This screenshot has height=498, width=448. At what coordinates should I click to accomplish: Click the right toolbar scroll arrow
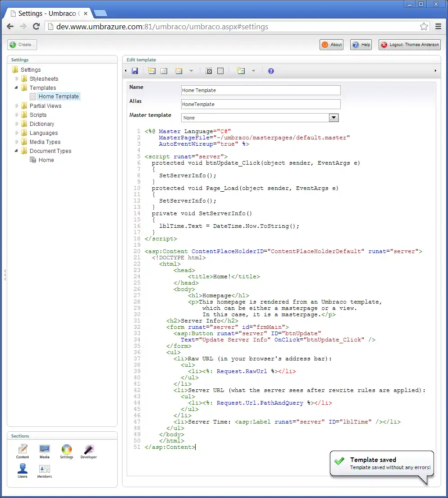coord(435,71)
